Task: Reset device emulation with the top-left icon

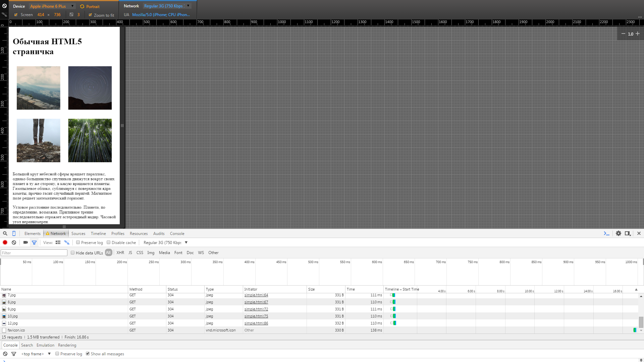Action: point(4,6)
